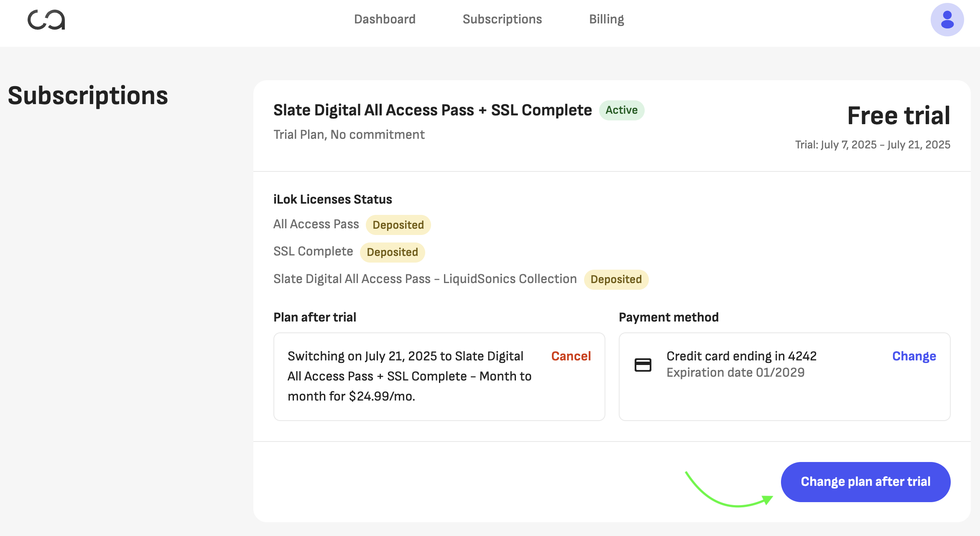Click the Change plan after trial button
The image size is (980, 536).
coord(865,482)
